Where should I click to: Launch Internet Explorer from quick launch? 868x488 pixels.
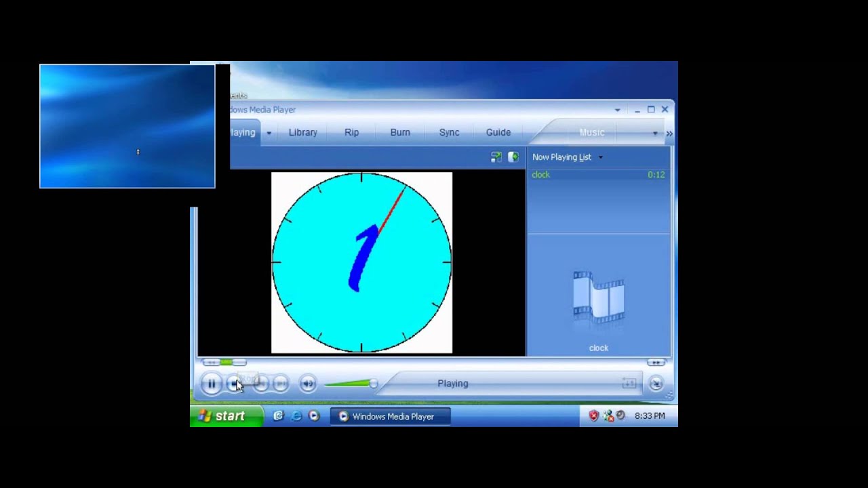pyautogui.click(x=296, y=416)
